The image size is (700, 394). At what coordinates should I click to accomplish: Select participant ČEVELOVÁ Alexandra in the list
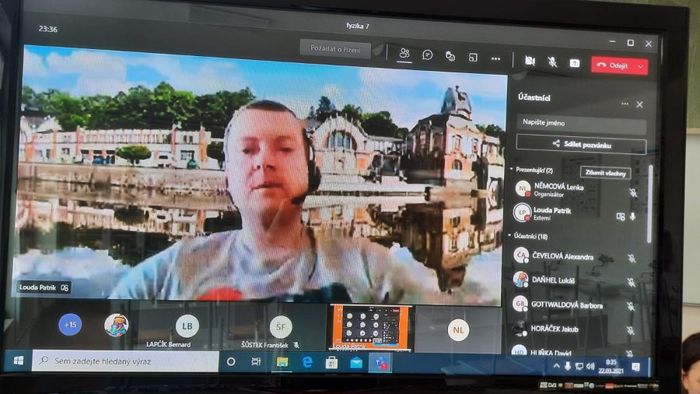coord(576,257)
